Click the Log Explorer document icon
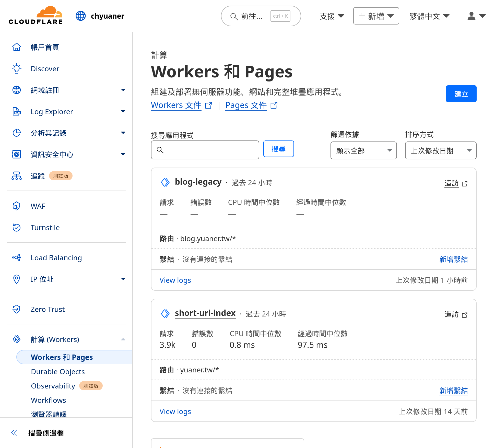 coord(17,112)
